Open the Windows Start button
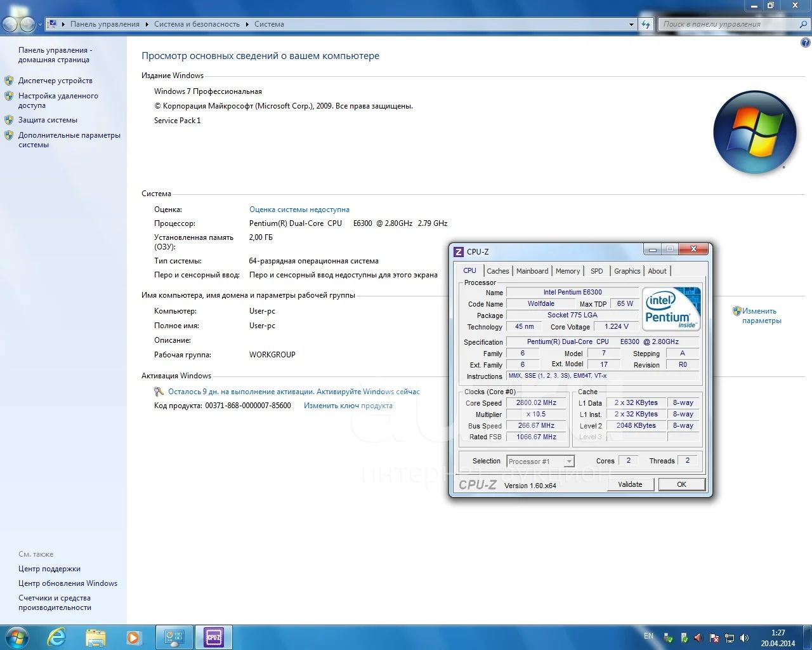812x650 pixels. coord(16,637)
